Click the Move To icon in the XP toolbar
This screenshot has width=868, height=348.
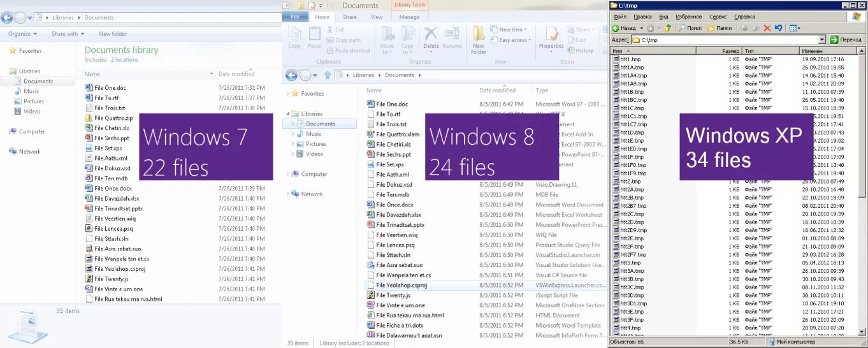tap(744, 28)
